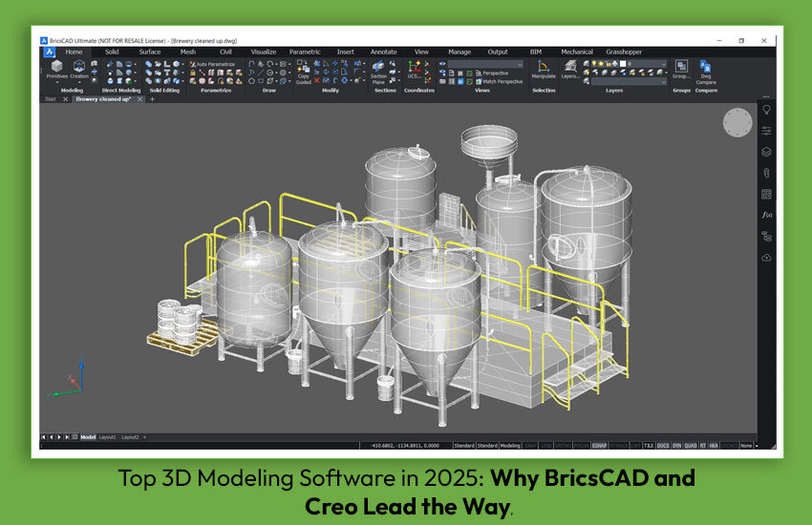812x525 pixels.
Task: Switch to Layout1 tab
Action: click(108, 437)
